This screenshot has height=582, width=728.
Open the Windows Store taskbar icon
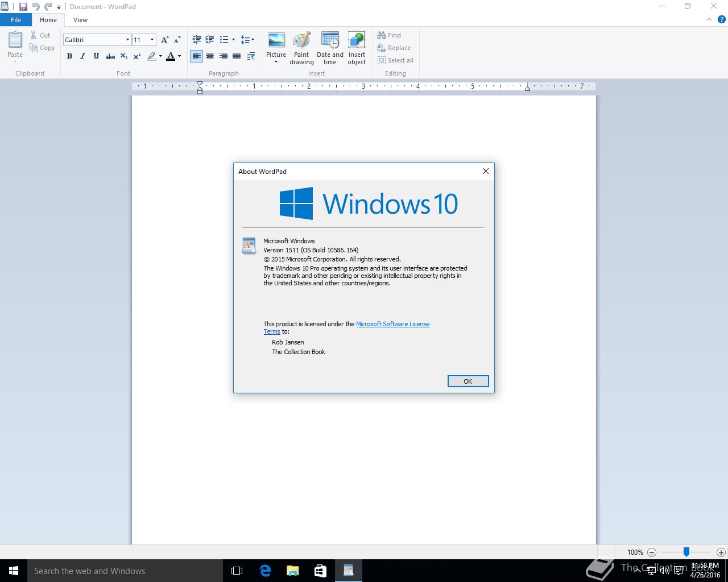click(x=320, y=571)
